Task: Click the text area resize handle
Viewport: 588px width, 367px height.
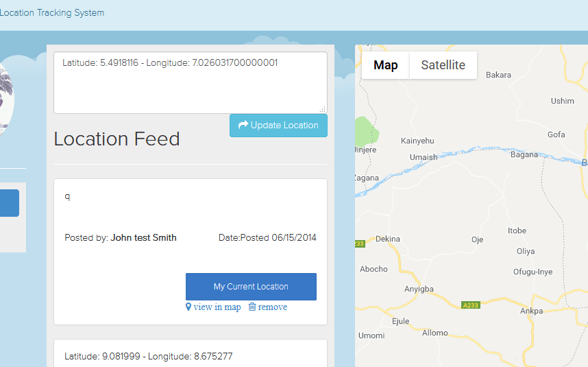Action: (x=323, y=109)
